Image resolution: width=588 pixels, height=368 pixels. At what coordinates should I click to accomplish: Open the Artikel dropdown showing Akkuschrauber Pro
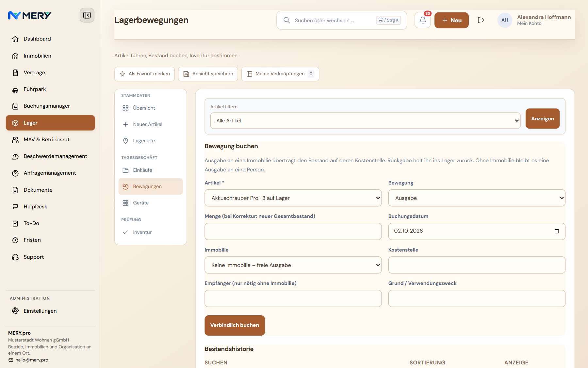coord(293,198)
